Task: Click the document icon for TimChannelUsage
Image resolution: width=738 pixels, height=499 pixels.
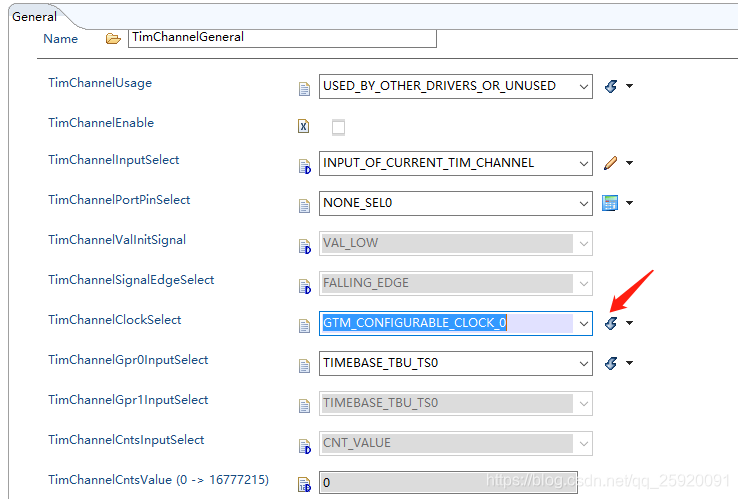Action: [x=305, y=89]
